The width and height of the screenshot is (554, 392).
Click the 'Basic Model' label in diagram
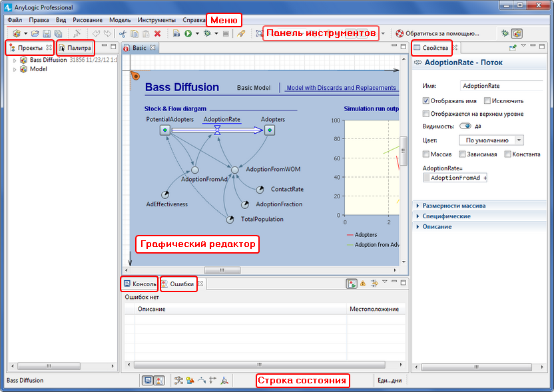point(254,88)
